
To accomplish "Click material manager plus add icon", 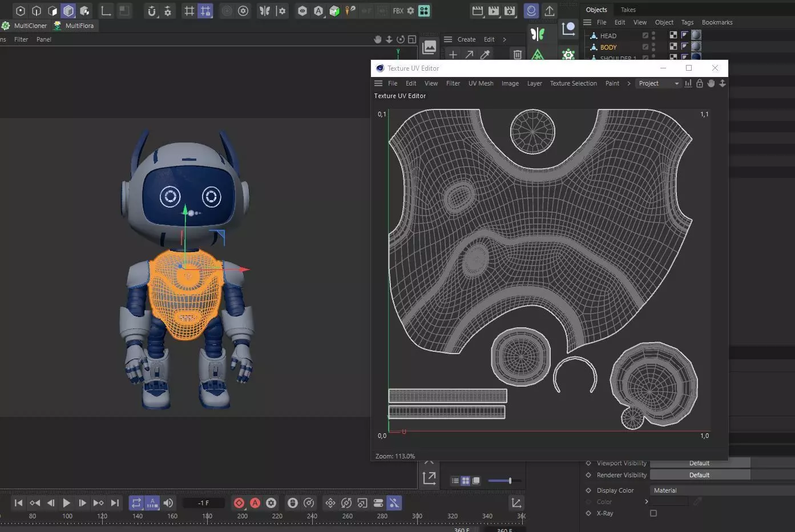I will [453, 55].
